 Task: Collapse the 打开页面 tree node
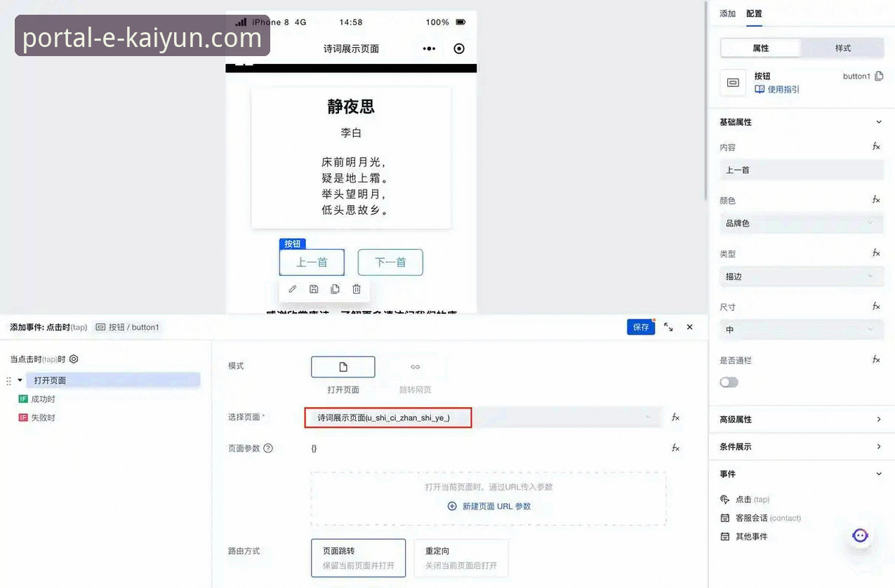[x=20, y=380]
